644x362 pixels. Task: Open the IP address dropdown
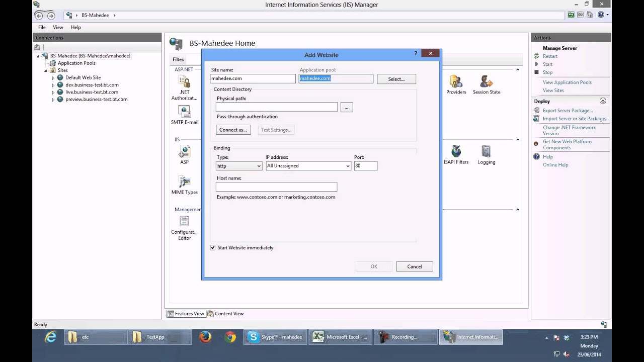[x=308, y=166]
